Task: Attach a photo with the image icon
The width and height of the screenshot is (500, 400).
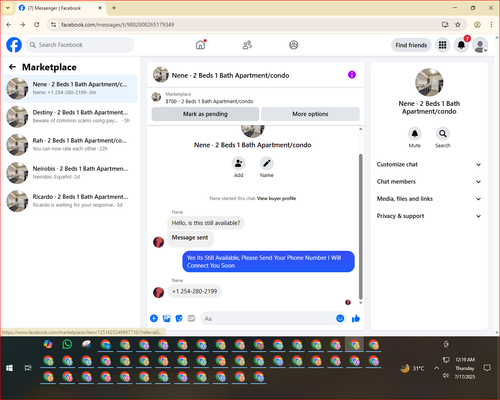Action: 166,318
